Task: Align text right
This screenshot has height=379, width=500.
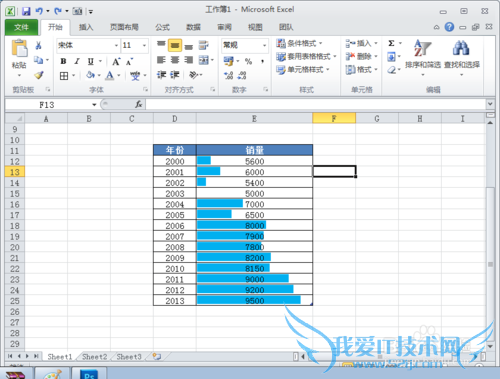Action: tap(189, 60)
